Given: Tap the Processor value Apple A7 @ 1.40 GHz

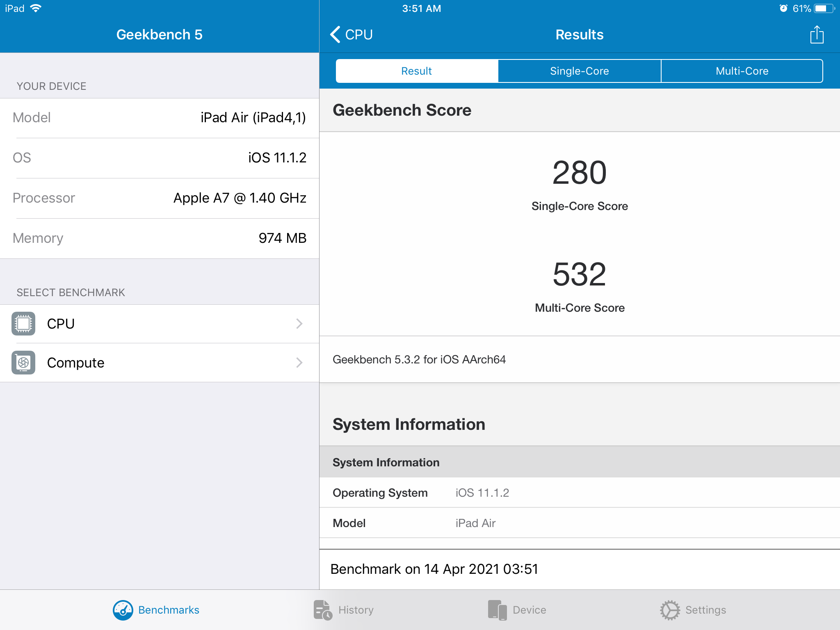Looking at the screenshot, I should point(240,198).
